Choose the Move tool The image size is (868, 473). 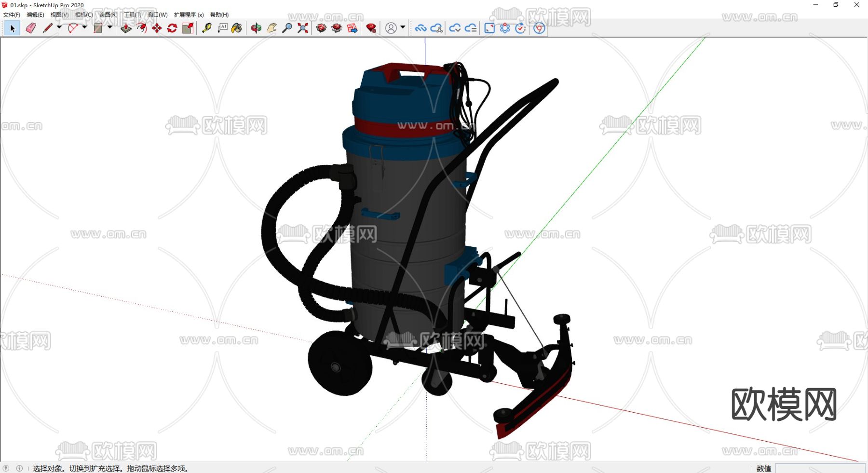click(157, 28)
